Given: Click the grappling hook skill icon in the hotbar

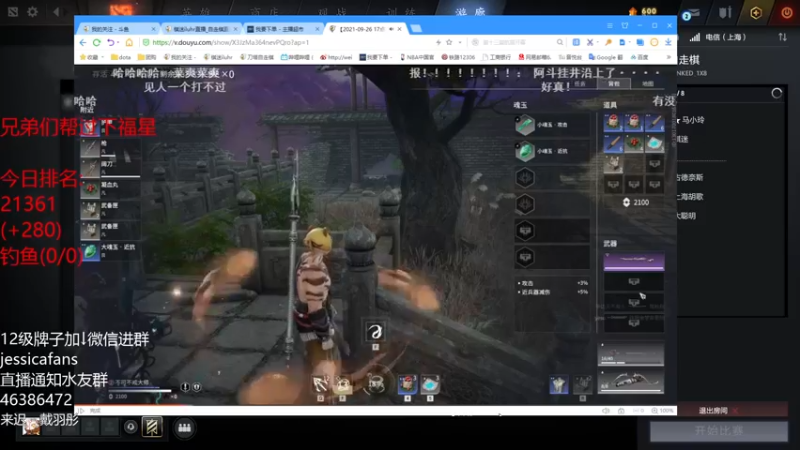Looking at the screenshot, I should click(x=320, y=384).
